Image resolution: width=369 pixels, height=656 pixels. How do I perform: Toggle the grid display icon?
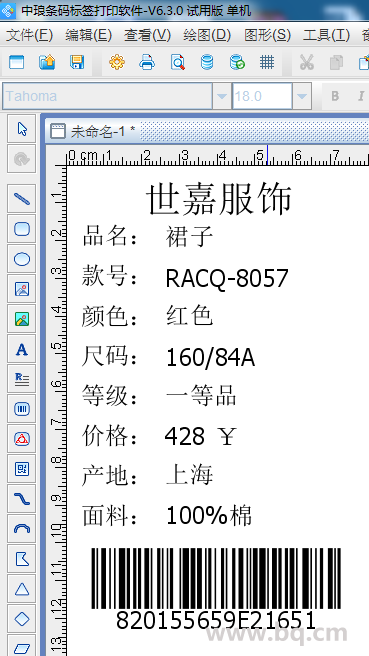point(266,62)
